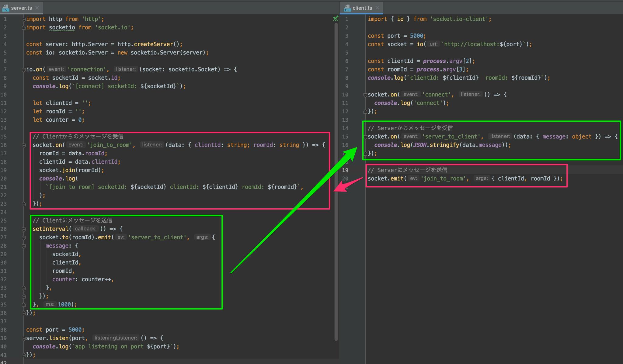Click the fold end marker at server.ts line 23
This screenshot has height=364, width=623.
click(23, 204)
